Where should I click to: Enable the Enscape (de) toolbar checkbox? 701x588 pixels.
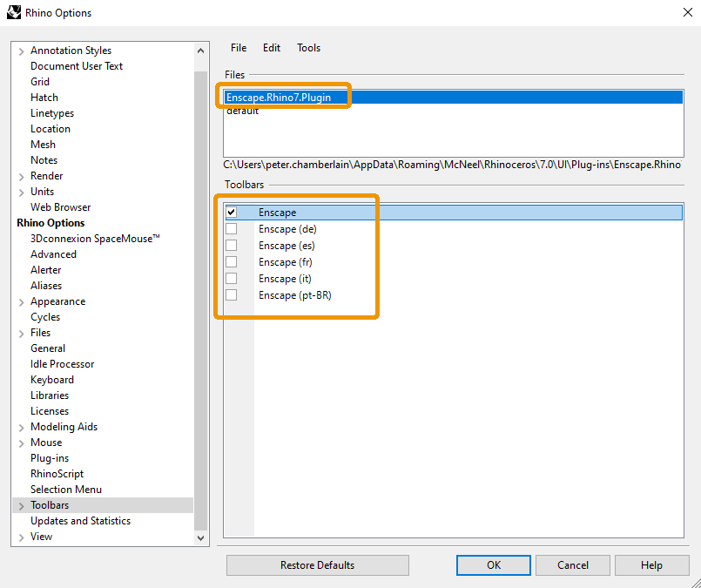coord(232,229)
